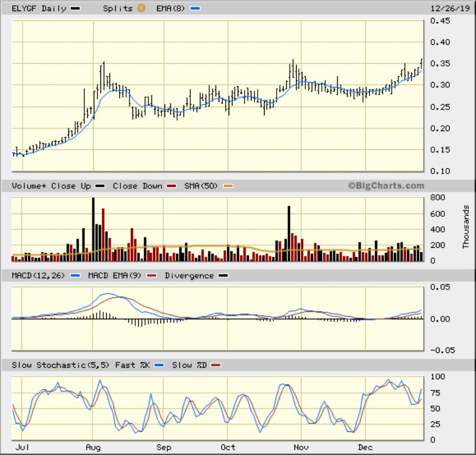
Task: Click the Dec label on the time axis
Action: tap(365, 447)
